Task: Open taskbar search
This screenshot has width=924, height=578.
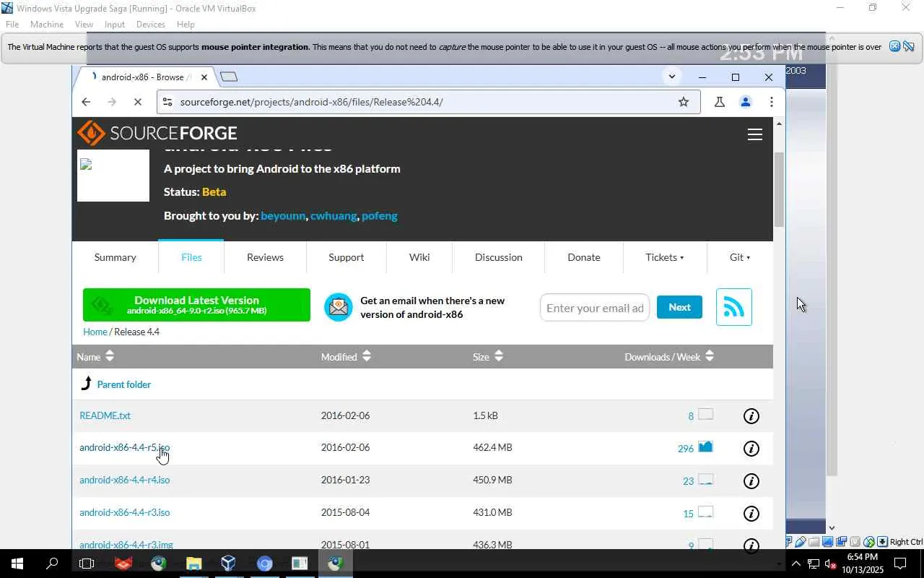Action: (52, 564)
